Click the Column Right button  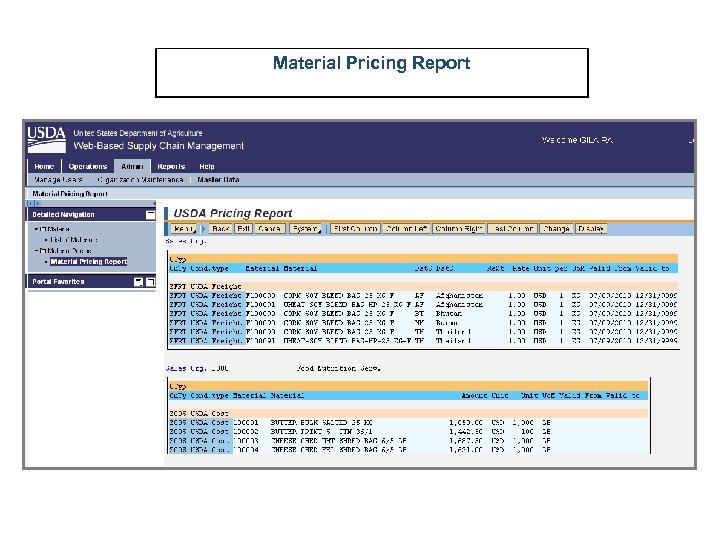[459, 229]
